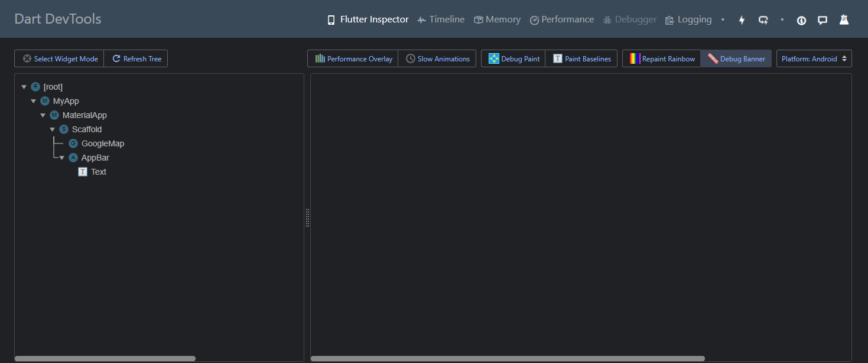Collapse the [root] tree node arrow

coord(24,87)
